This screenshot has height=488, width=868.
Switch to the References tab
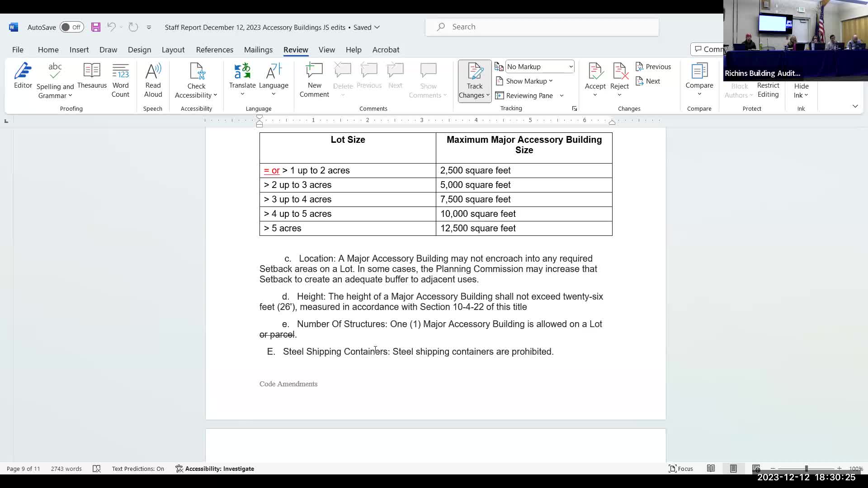(x=214, y=50)
